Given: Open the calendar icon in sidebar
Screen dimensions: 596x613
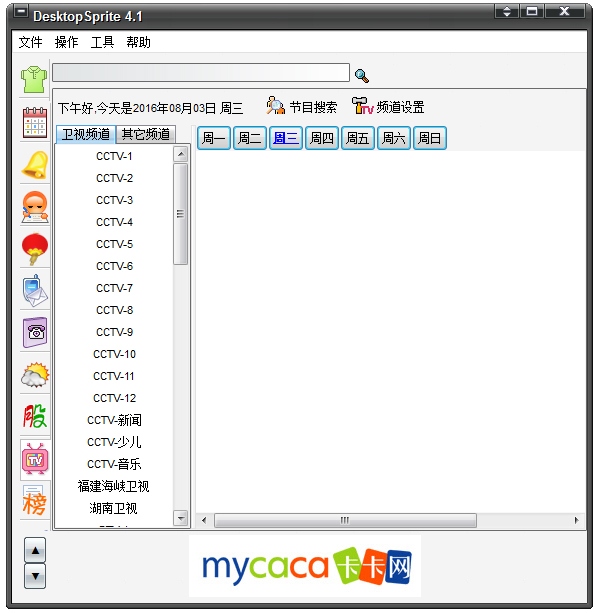Looking at the screenshot, I should [35, 122].
